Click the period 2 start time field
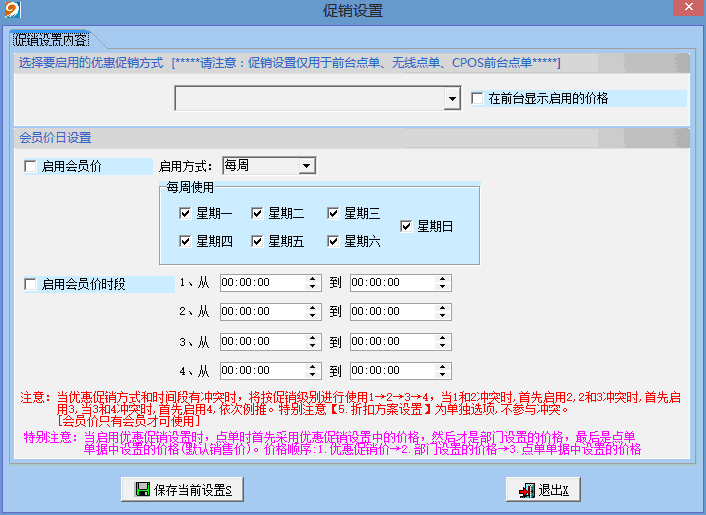This screenshot has height=515, width=706. [x=262, y=312]
